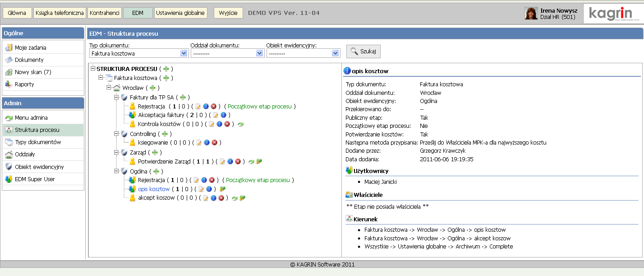
Task: Edit Rejestracja stage under Faktury dla TP SA
Action: pos(198,107)
